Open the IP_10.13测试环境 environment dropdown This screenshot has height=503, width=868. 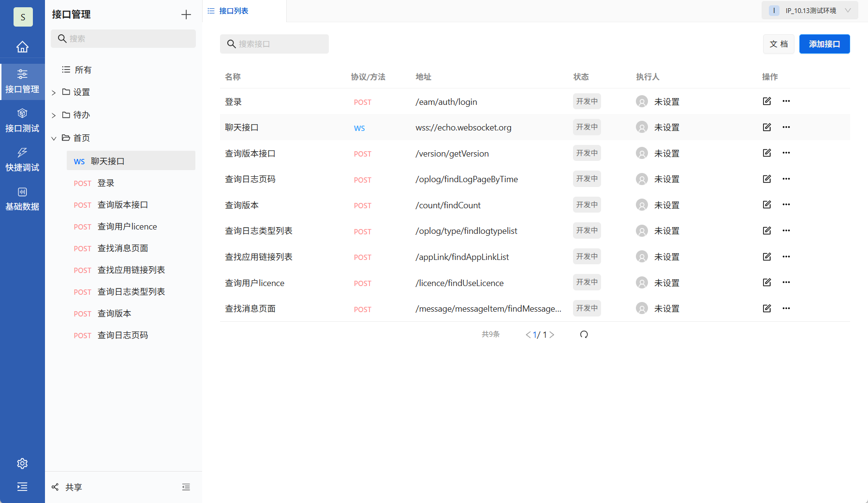point(810,11)
